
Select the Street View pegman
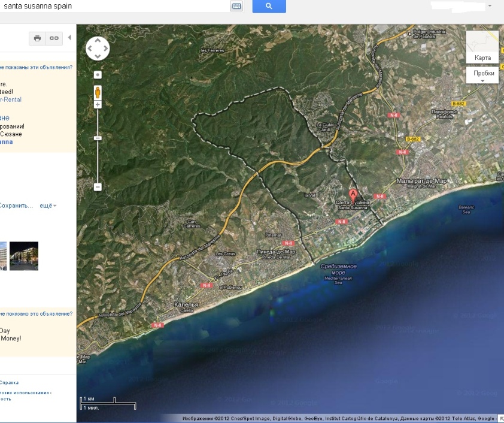[x=98, y=92]
